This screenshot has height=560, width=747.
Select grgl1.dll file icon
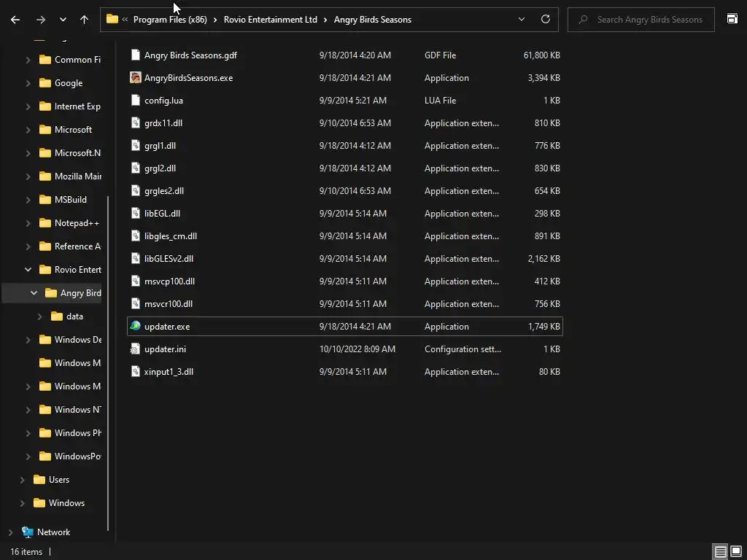[x=136, y=145]
